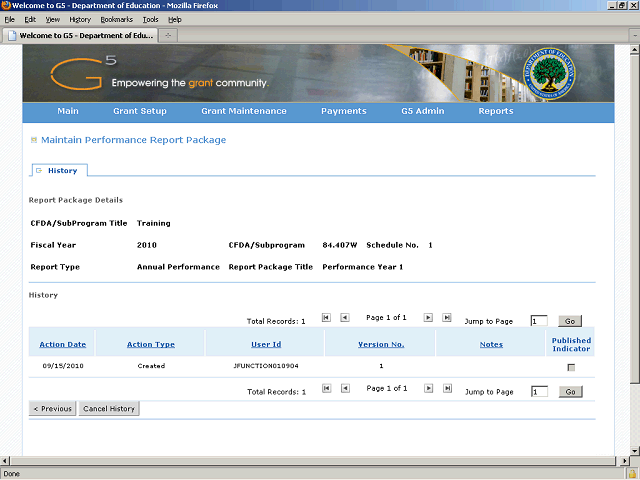The width and height of the screenshot is (640, 480).
Task: Click the Cancel History button
Action: tap(109, 409)
